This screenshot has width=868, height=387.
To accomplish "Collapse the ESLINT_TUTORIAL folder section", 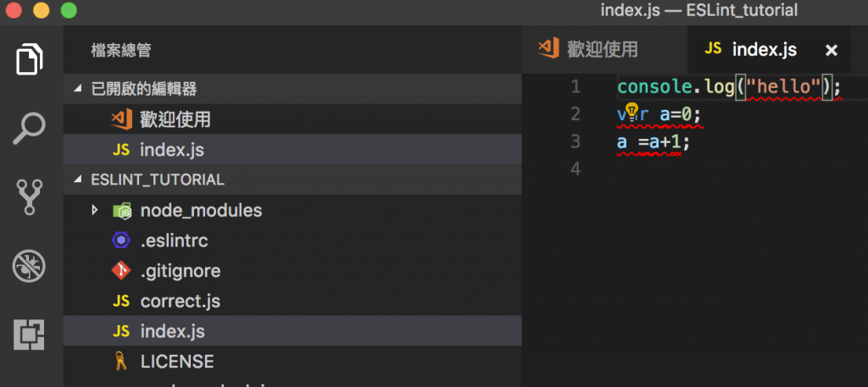I will (x=292, y=180).
